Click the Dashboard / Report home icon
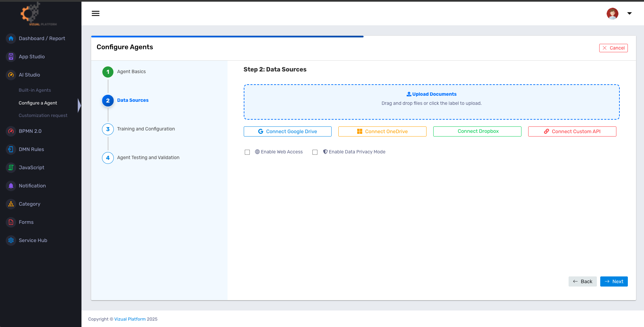This screenshot has width=644, height=327. click(x=11, y=38)
